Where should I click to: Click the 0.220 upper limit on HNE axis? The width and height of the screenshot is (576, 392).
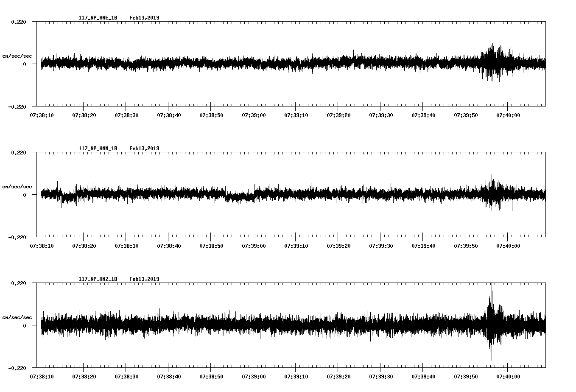[x=18, y=22]
